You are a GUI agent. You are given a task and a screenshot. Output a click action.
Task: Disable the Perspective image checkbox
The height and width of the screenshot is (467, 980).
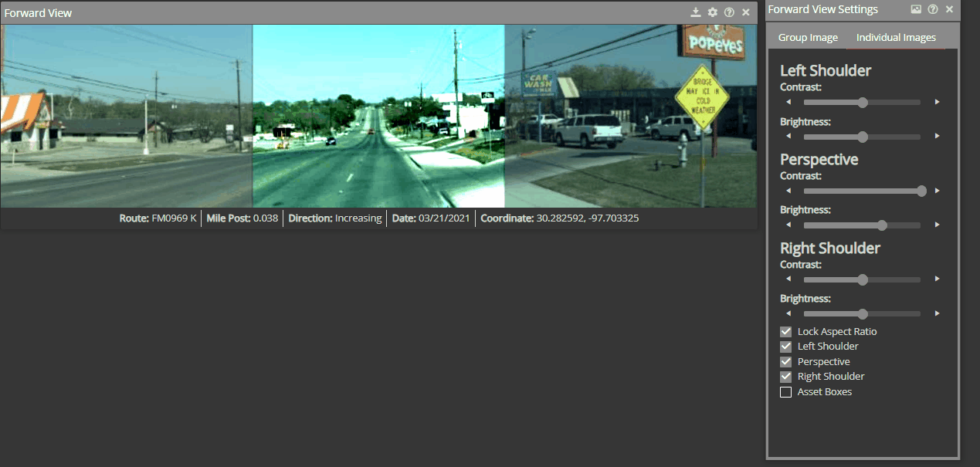[x=786, y=362]
